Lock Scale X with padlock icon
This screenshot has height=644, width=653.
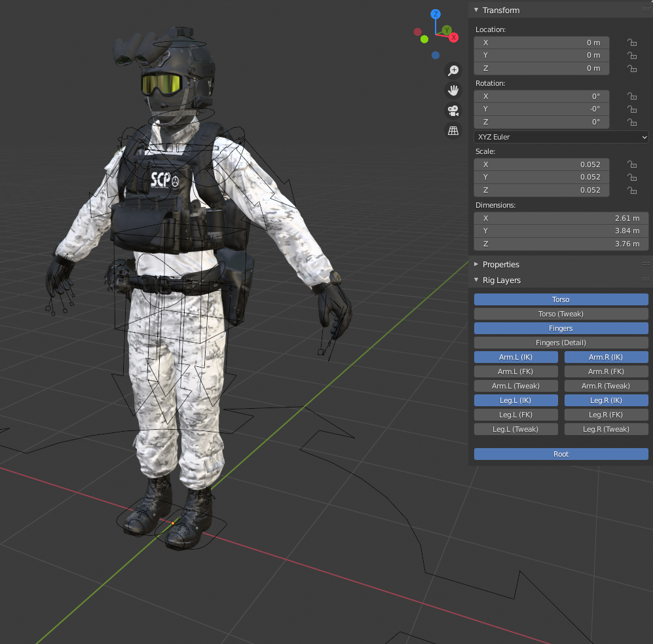[632, 164]
